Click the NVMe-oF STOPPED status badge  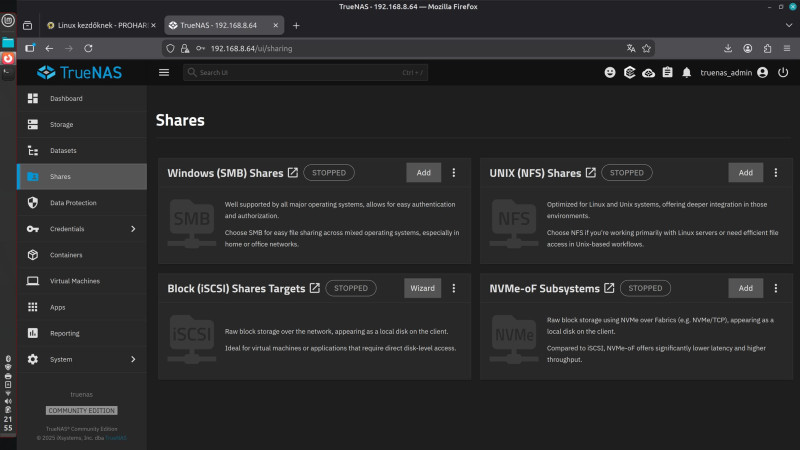pyautogui.click(x=645, y=288)
